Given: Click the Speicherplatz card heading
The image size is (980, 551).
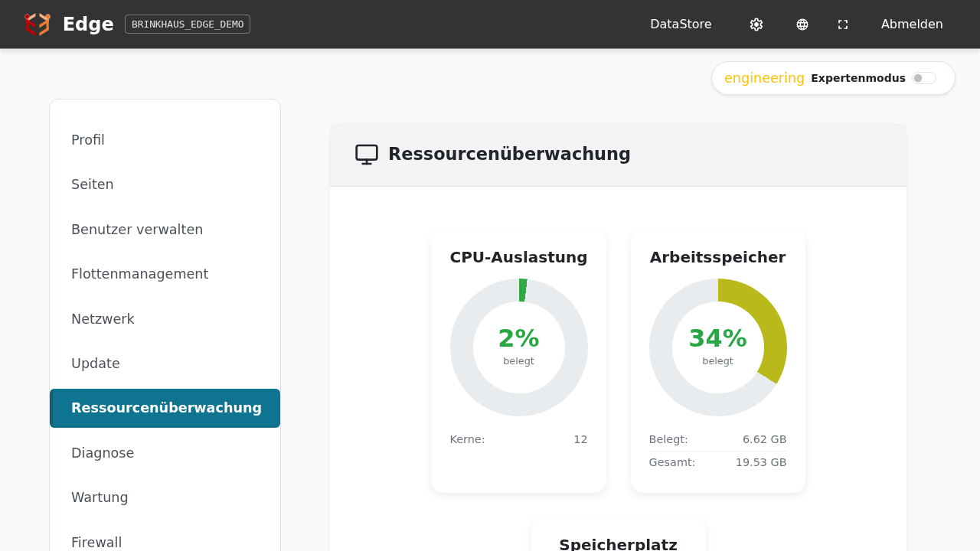Looking at the screenshot, I should (x=619, y=544).
